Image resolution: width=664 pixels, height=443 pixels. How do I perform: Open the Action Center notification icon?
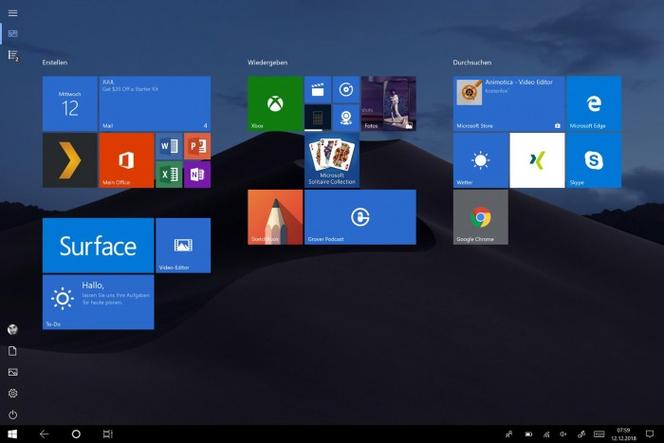tap(649, 434)
